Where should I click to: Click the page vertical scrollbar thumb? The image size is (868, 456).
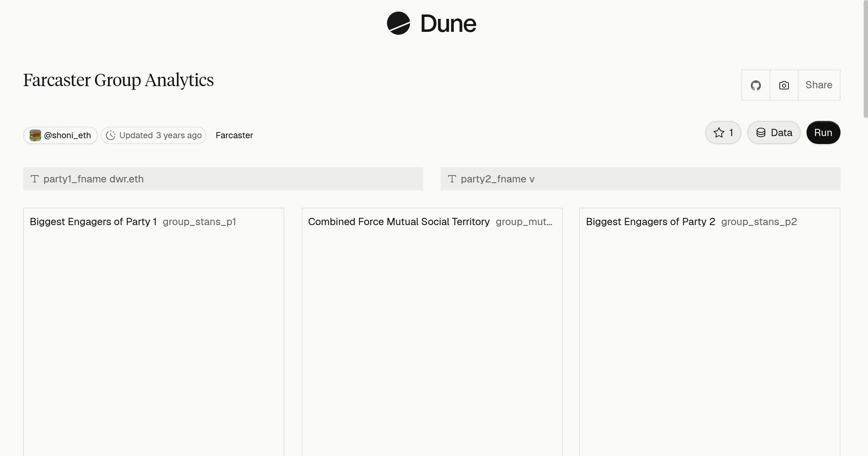(x=865, y=59)
